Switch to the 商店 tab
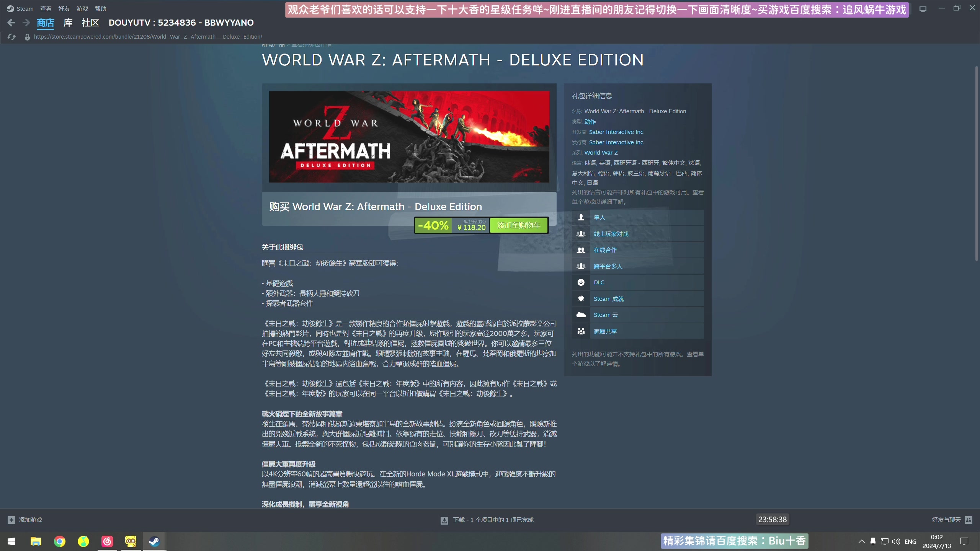 (x=46, y=23)
